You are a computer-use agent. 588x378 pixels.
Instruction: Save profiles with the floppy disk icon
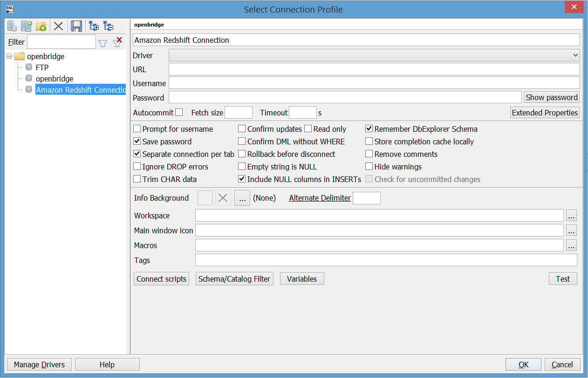pos(76,26)
